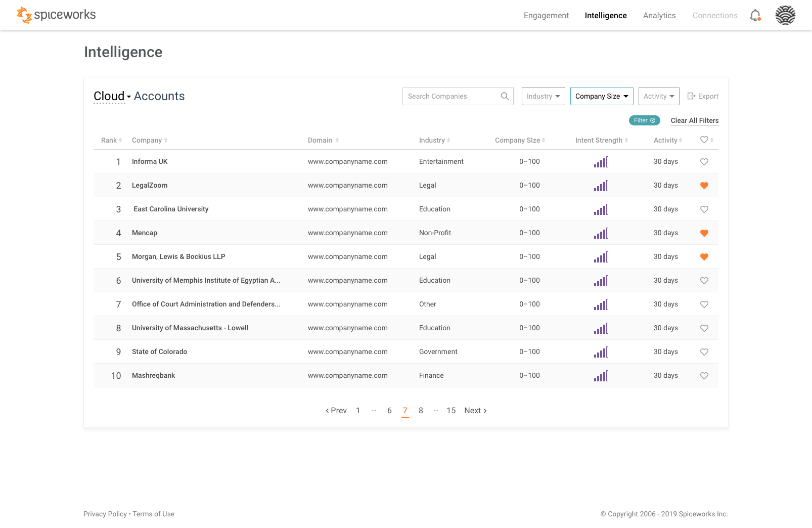Click the Mencap company name

pos(145,233)
